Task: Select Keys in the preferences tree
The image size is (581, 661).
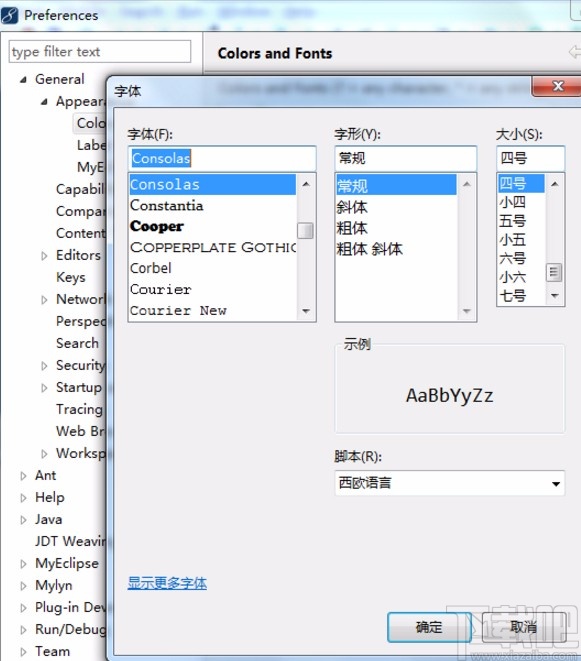Action: 71,277
